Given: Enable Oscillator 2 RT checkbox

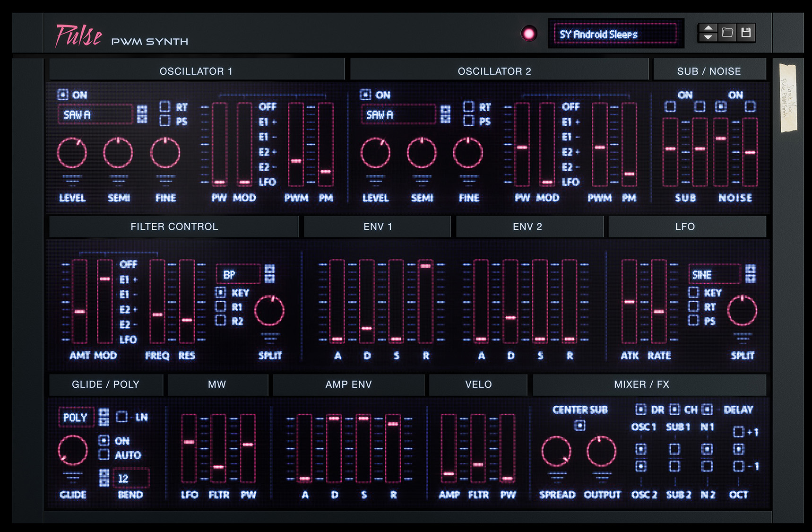Looking at the screenshot, I should coord(468,106).
